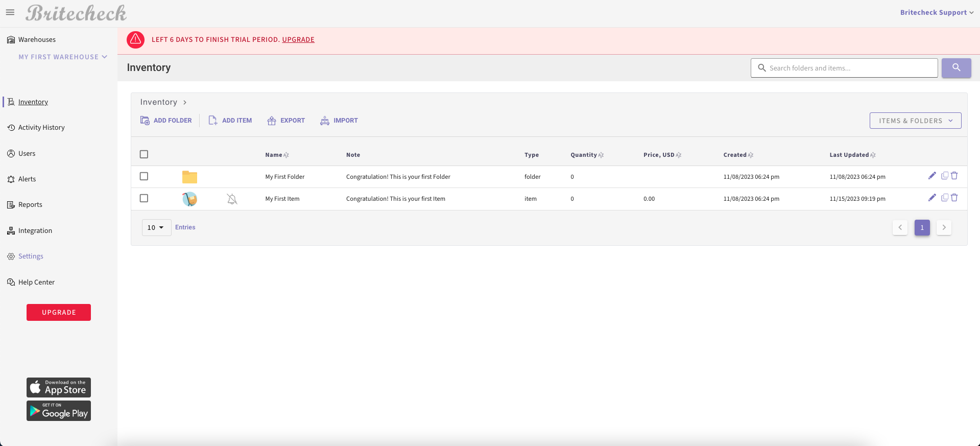Click the red trial warning icon
Viewport: 980px width, 446px height.
pos(135,39)
